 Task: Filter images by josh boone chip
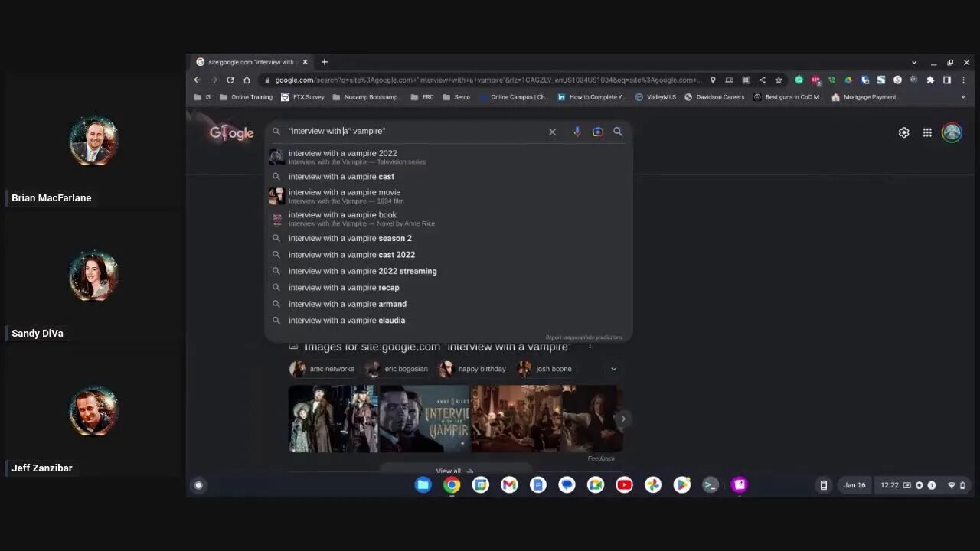click(544, 369)
